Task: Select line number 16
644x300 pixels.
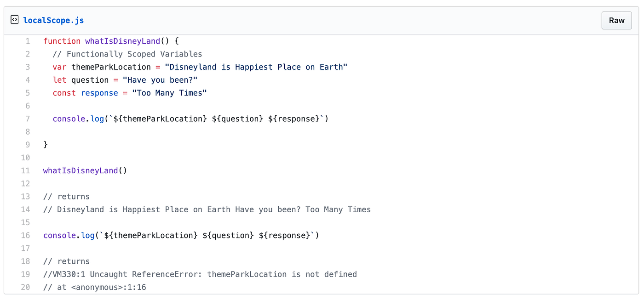Action: point(25,235)
